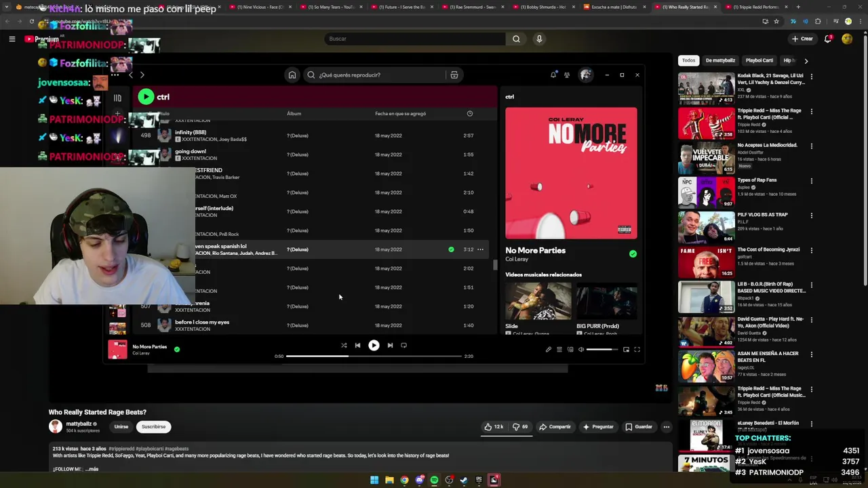Click Preguntar button
The height and width of the screenshot is (488, 868).
pos(598,427)
